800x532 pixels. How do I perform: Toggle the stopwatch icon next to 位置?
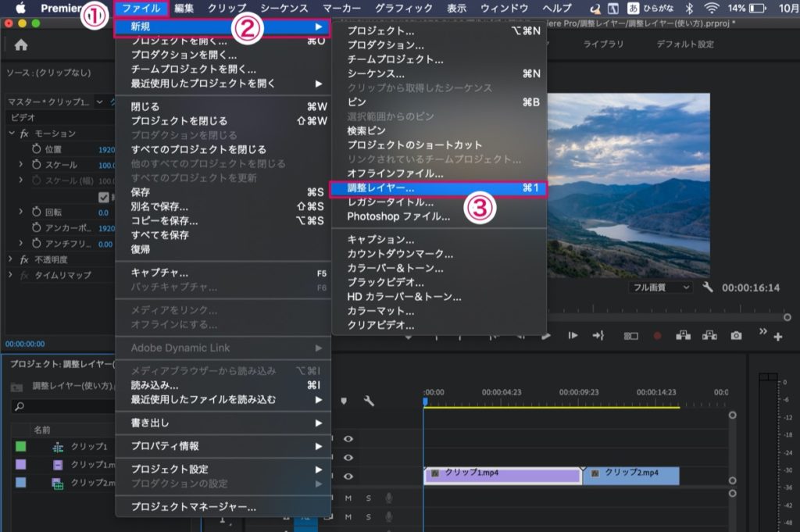pyautogui.click(x=36, y=149)
